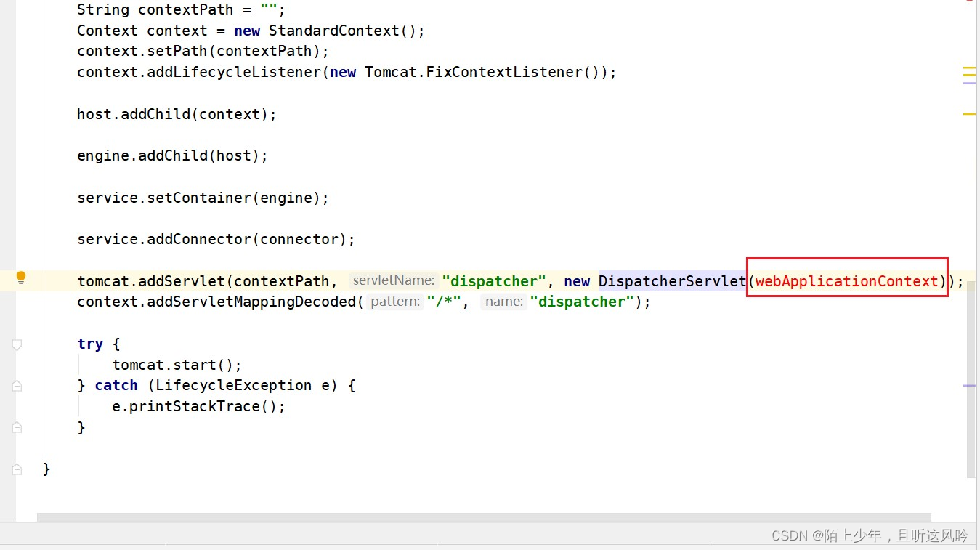Click addChild in the host.addChild line
Screen dimensions: 980x550
tap(155, 114)
